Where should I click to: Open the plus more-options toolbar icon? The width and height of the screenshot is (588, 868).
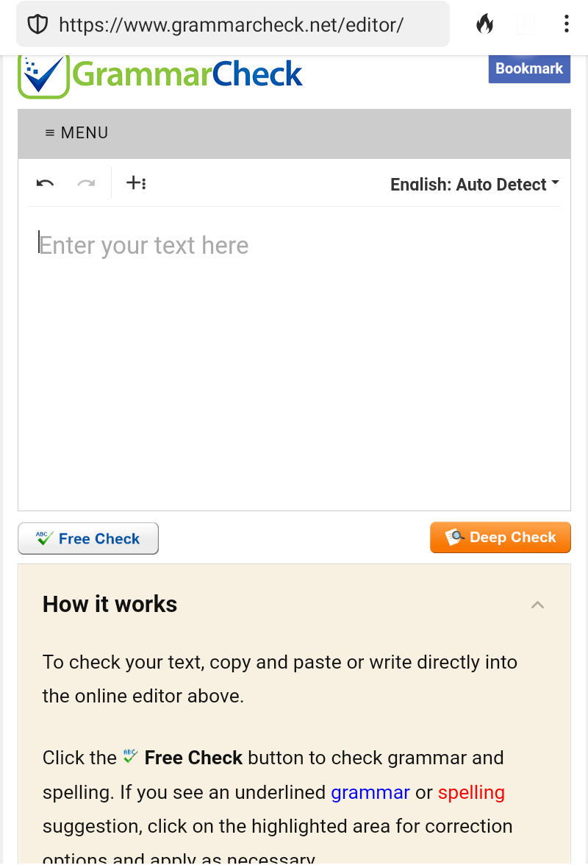click(x=136, y=183)
